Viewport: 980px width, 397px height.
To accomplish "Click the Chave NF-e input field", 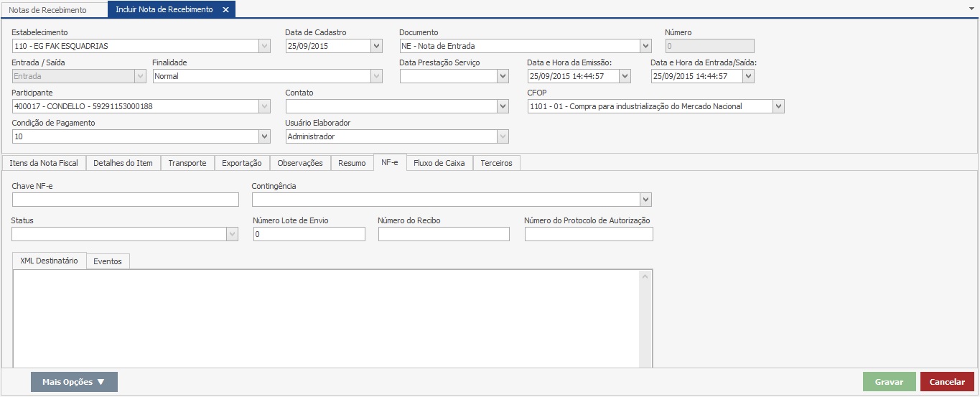I will (x=126, y=200).
